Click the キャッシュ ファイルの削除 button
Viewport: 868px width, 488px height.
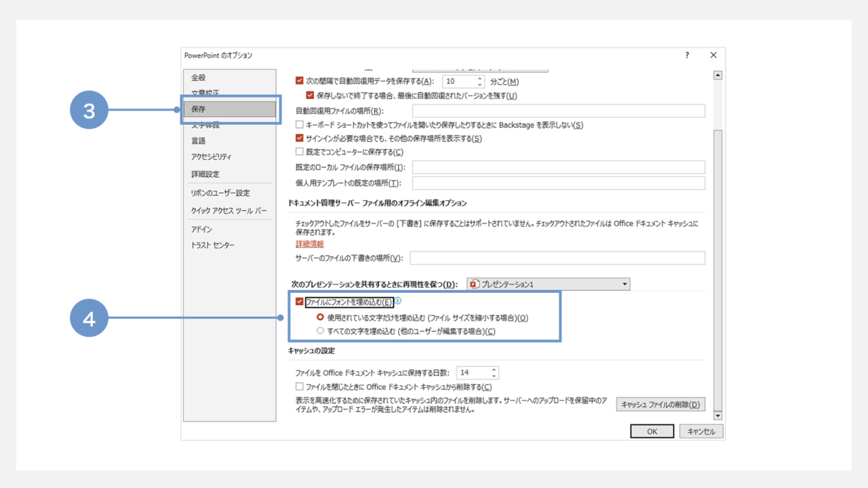[660, 405]
